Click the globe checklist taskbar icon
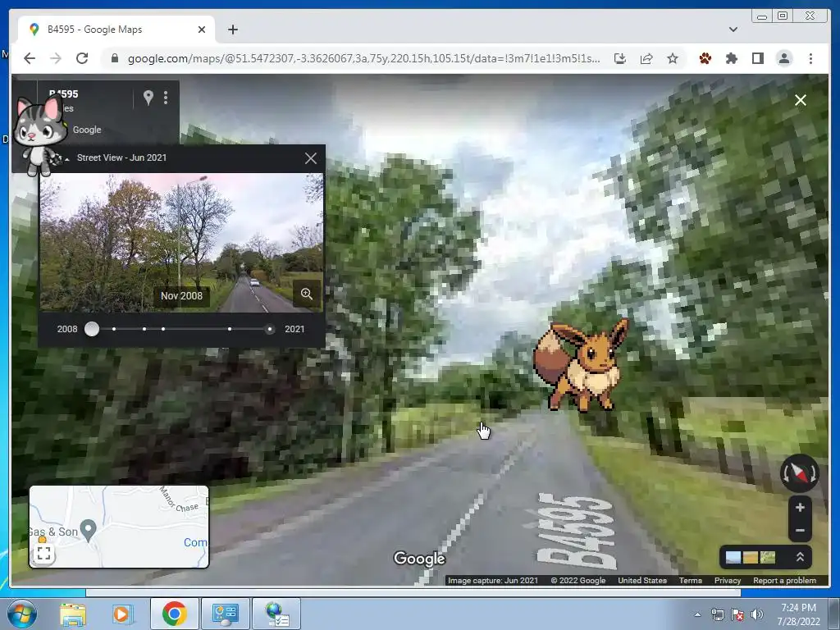The width and height of the screenshot is (840, 630). click(276, 614)
